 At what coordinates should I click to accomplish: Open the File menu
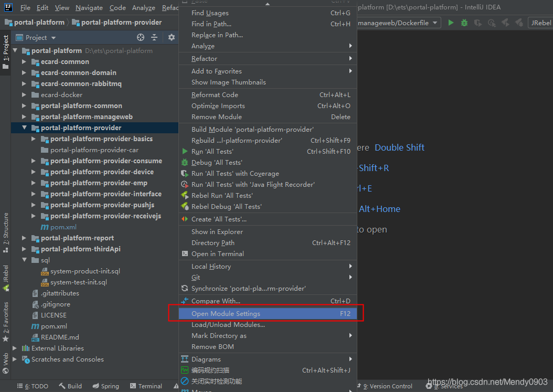pyautogui.click(x=25, y=7)
